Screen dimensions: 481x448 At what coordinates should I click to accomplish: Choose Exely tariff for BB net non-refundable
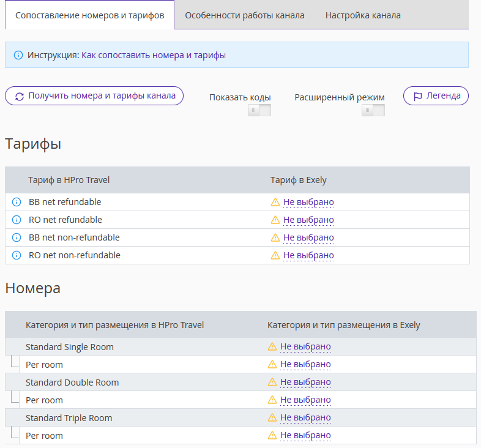tap(308, 238)
